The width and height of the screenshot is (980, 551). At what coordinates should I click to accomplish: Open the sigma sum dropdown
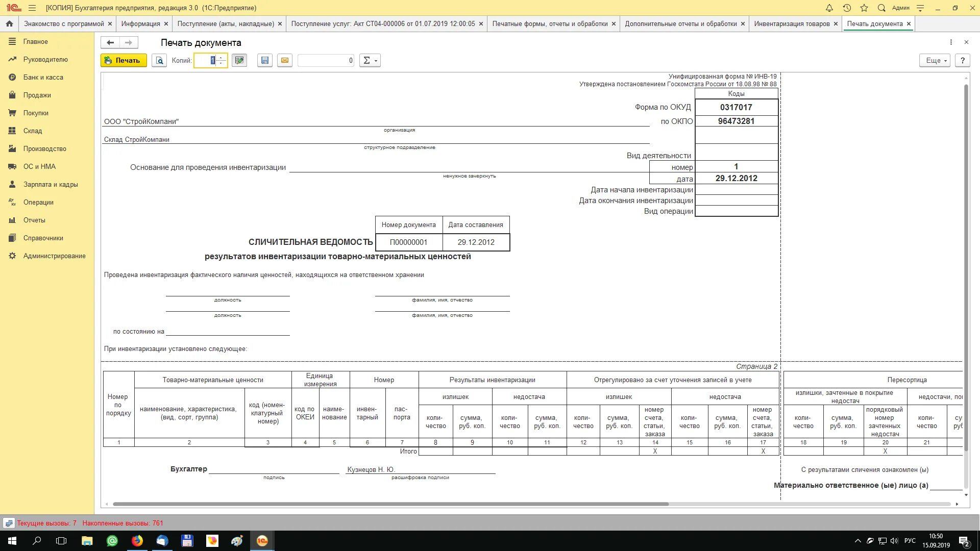coord(370,60)
